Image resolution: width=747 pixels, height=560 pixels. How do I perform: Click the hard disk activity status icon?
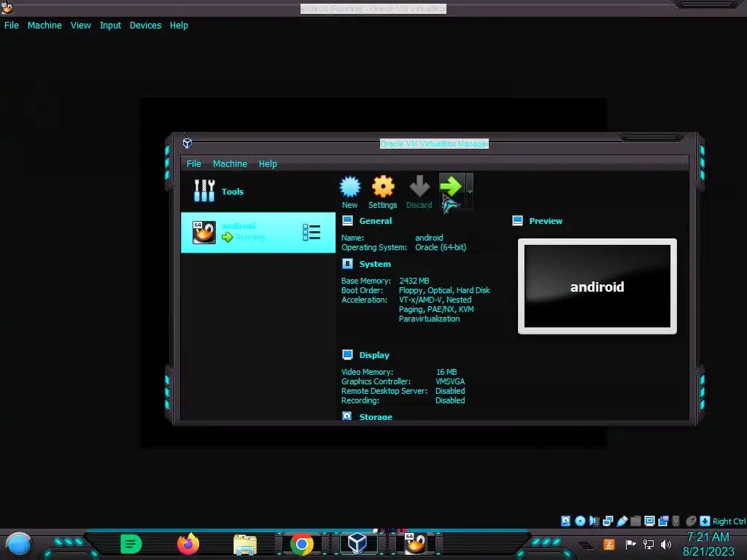click(x=565, y=521)
